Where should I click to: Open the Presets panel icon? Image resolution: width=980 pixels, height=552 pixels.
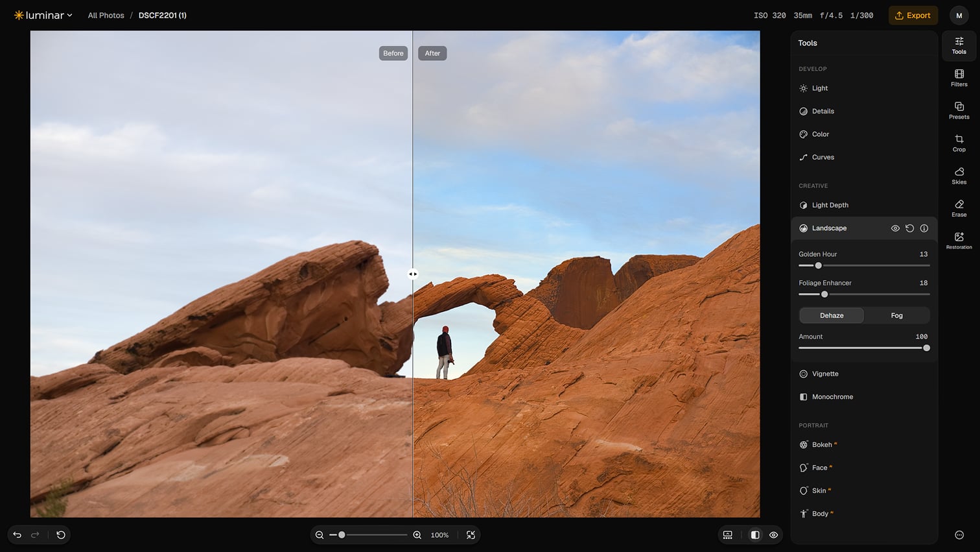(x=959, y=110)
